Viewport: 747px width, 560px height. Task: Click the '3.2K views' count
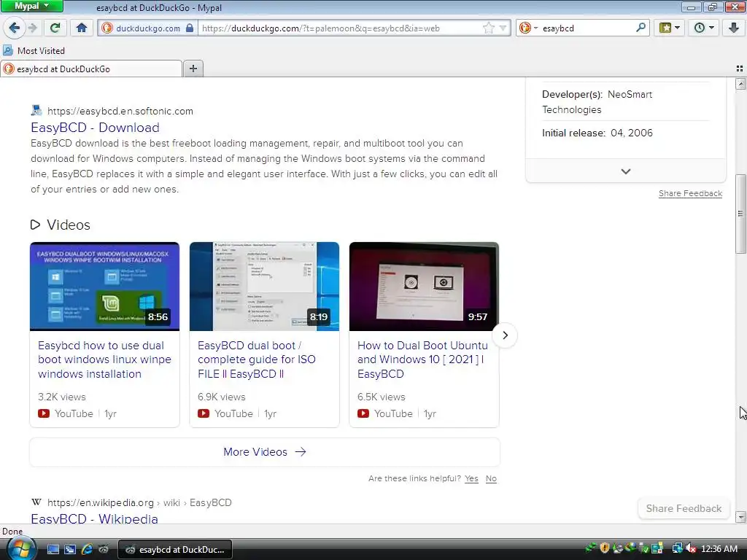62,397
